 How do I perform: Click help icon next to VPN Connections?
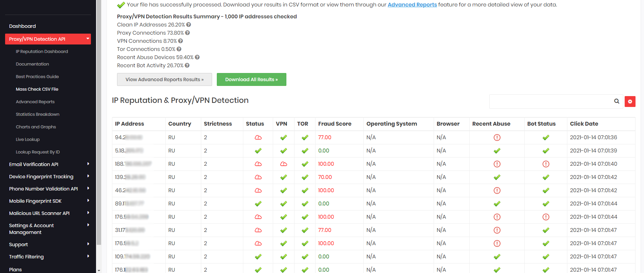point(181,41)
